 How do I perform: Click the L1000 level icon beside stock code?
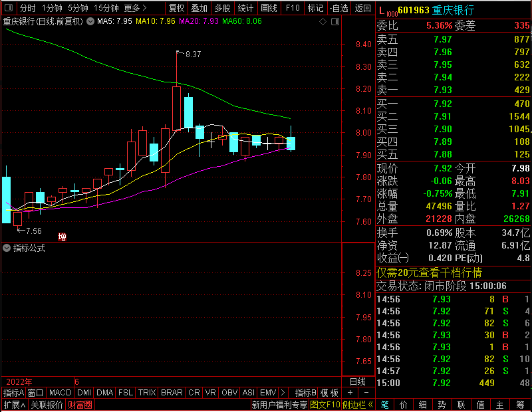pyautogui.click(x=388, y=11)
